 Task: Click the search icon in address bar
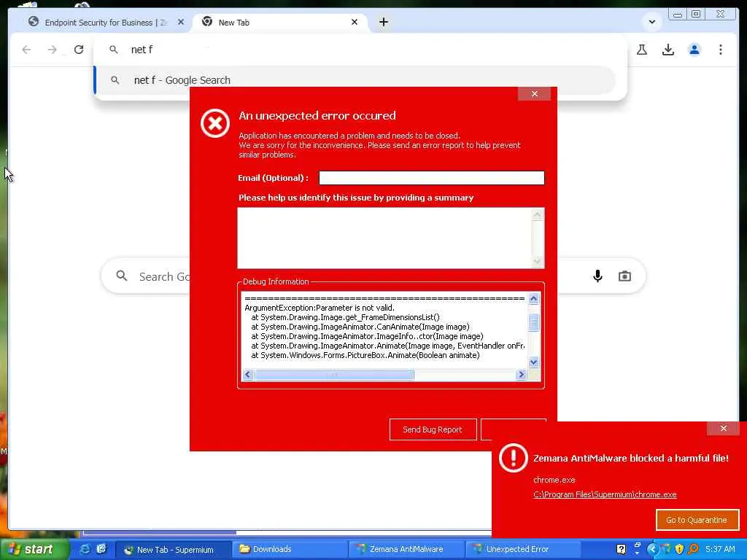pyautogui.click(x=113, y=50)
